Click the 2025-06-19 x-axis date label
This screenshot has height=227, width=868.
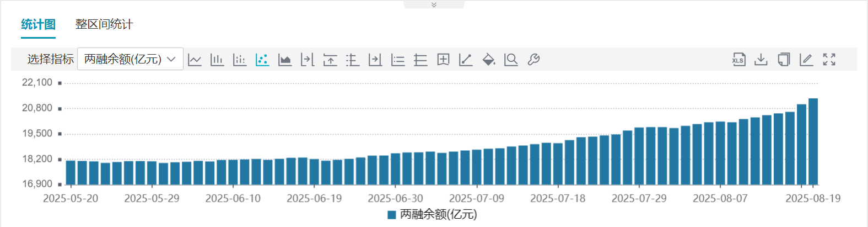[314, 198]
